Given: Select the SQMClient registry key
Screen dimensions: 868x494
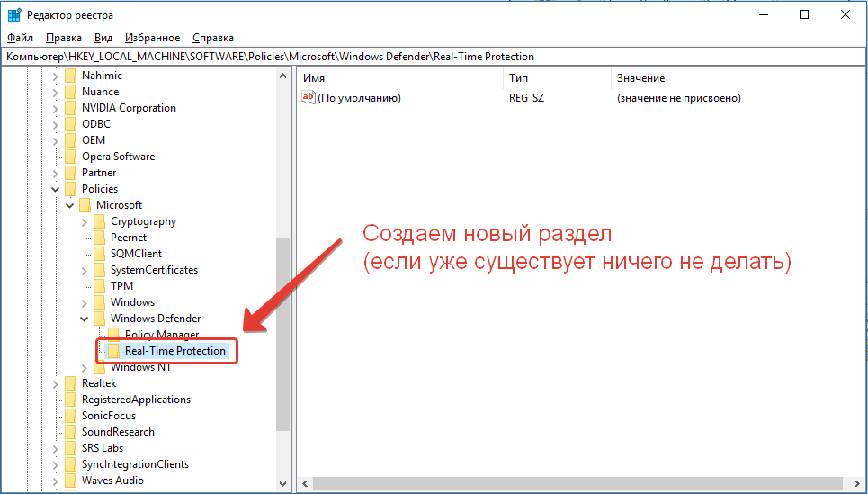Looking at the screenshot, I should [136, 254].
